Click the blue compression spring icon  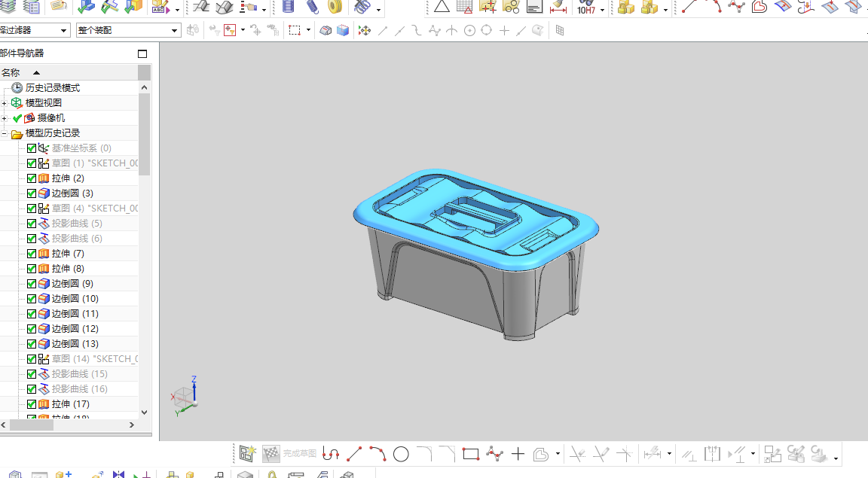[289, 7]
